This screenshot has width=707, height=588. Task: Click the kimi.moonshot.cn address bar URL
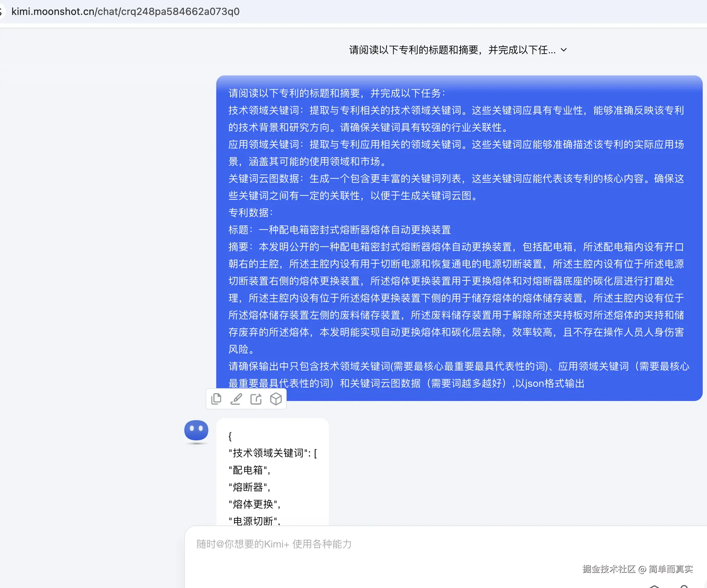click(125, 11)
